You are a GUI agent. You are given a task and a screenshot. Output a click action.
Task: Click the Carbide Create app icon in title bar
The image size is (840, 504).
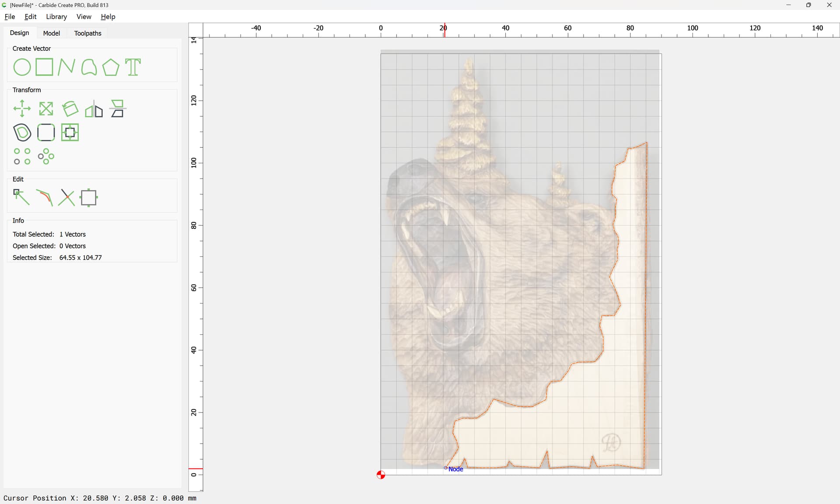[4, 5]
